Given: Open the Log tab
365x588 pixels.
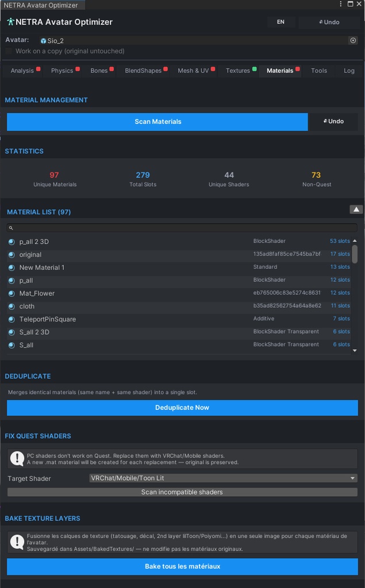Looking at the screenshot, I should (349, 71).
